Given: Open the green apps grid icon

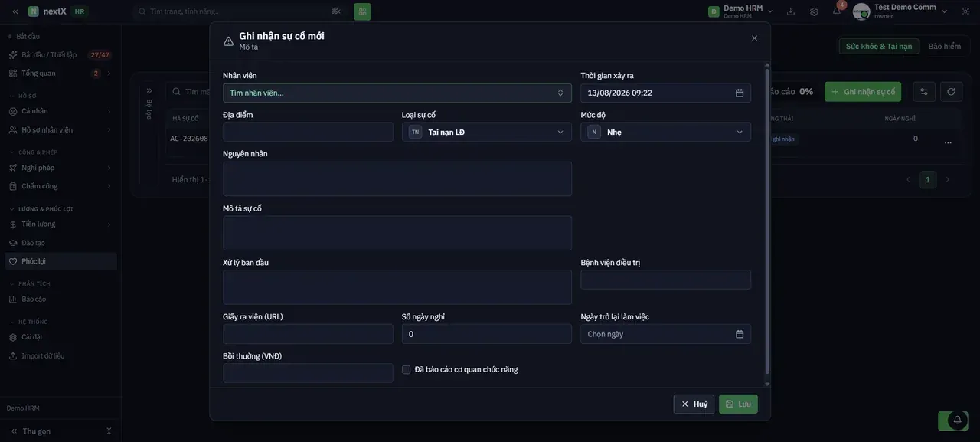Looking at the screenshot, I should point(362,11).
